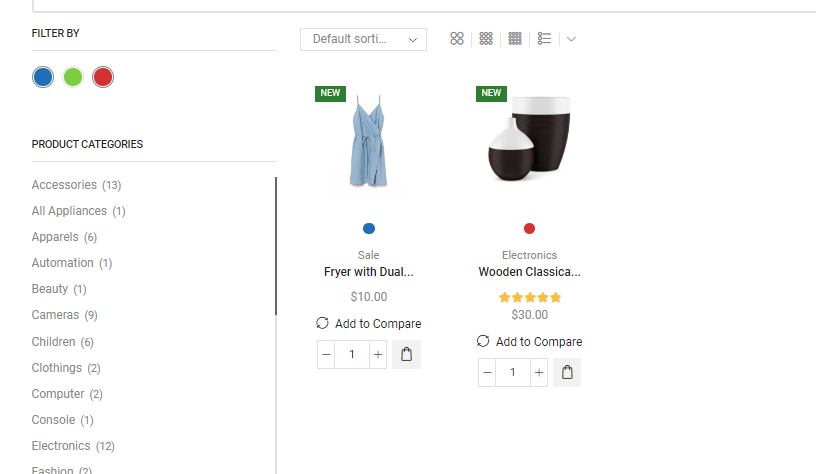
Task: Decrease quantity for Fryer product
Action: coord(326,354)
